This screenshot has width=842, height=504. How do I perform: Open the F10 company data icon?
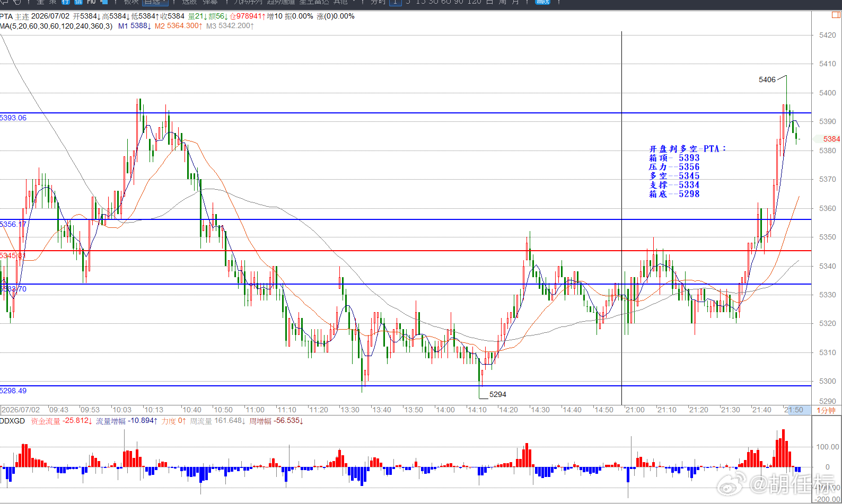tap(91, 2)
